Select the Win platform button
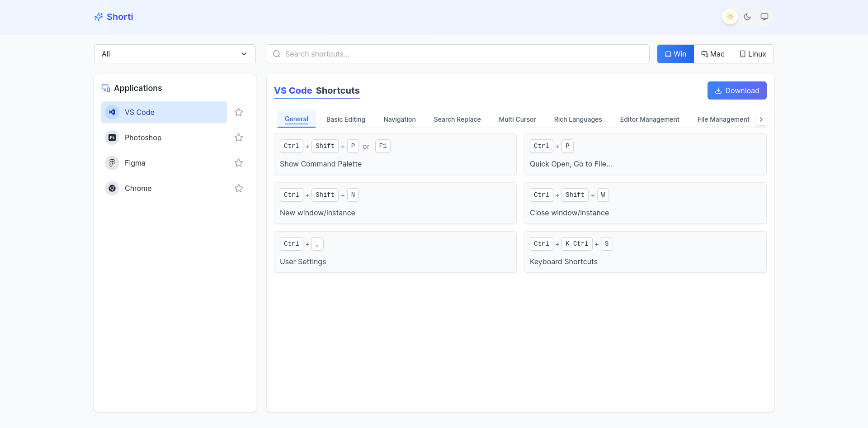 click(x=675, y=54)
